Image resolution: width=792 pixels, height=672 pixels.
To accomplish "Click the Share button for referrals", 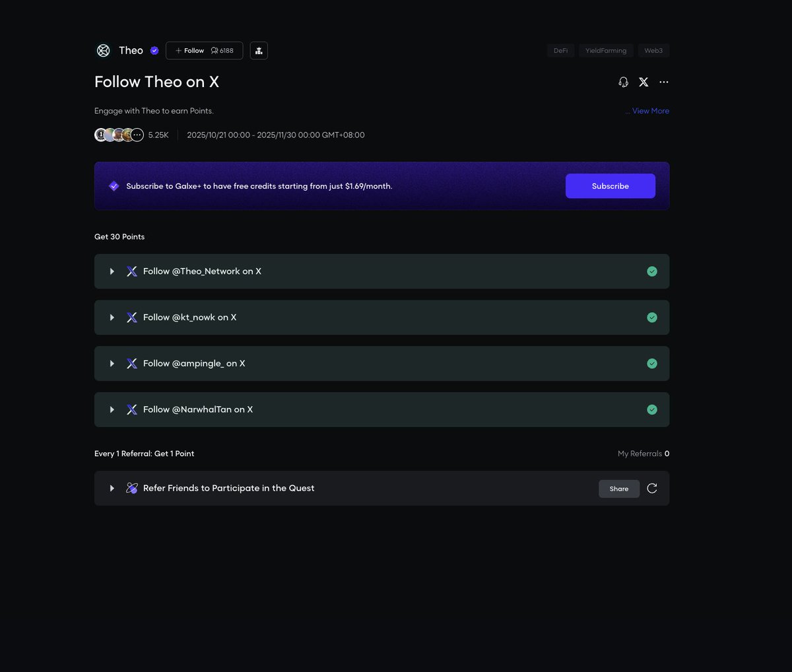I will click(618, 488).
